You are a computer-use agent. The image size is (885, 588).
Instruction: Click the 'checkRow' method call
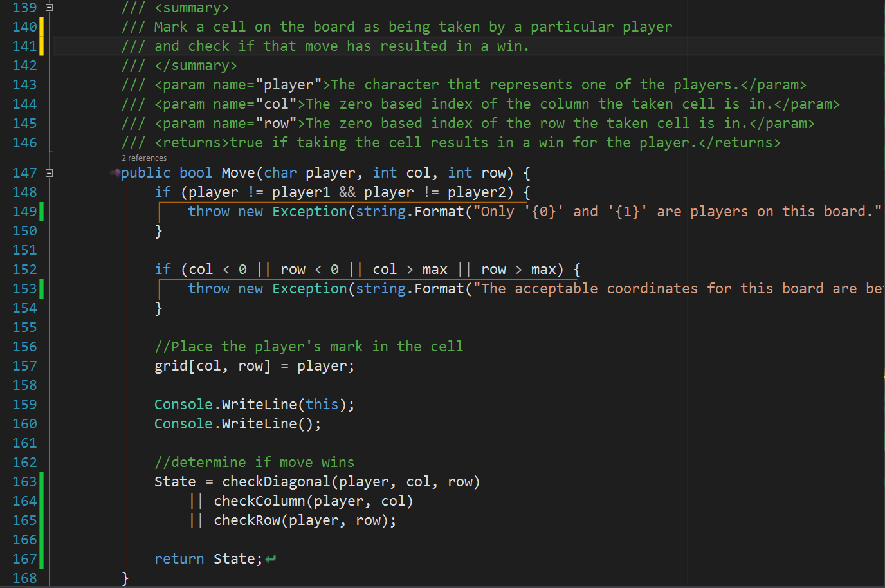(247, 520)
